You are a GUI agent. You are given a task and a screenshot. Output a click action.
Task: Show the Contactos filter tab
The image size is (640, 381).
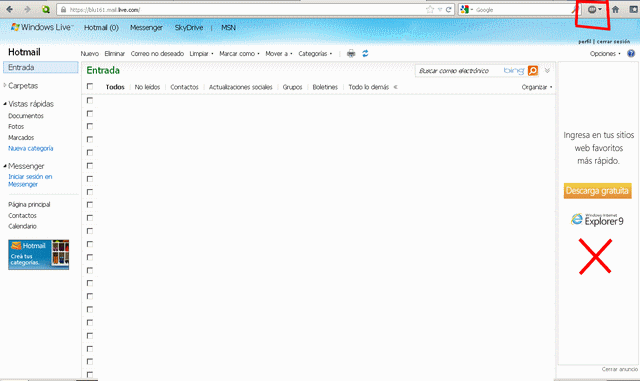[184, 87]
